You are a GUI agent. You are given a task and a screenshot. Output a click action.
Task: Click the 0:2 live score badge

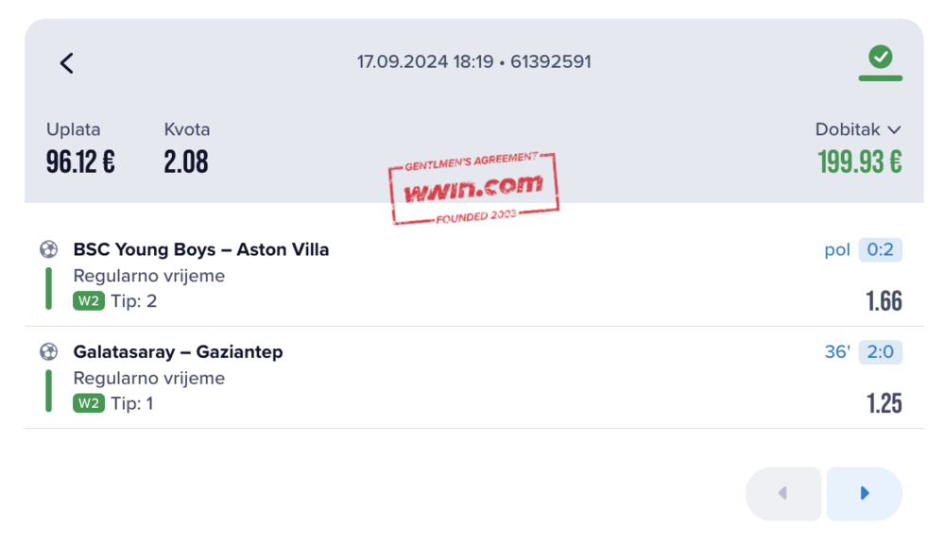(880, 250)
